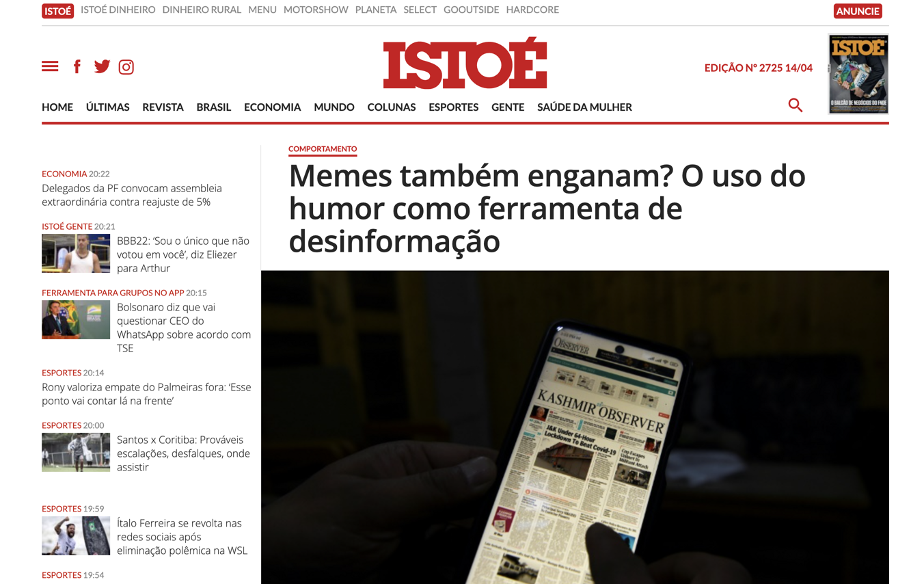This screenshot has height=584, width=924.
Task: Open the ISTOÉ Twitter icon
Action: point(102,66)
